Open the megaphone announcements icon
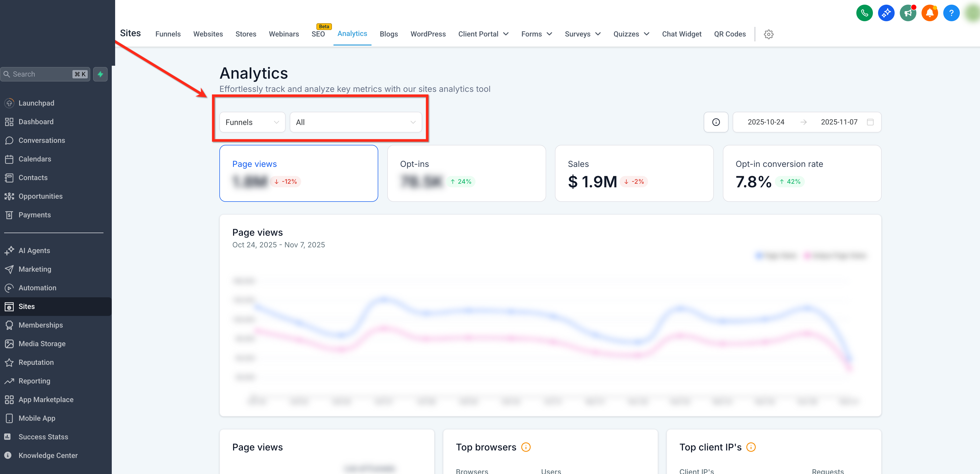The width and height of the screenshot is (980, 474). pos(908,13)
